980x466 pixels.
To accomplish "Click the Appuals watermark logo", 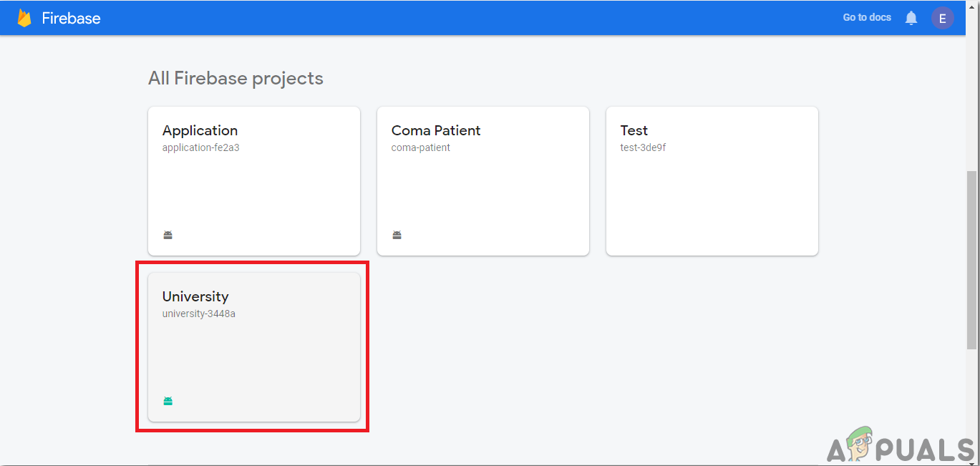I will click(901, 447).
